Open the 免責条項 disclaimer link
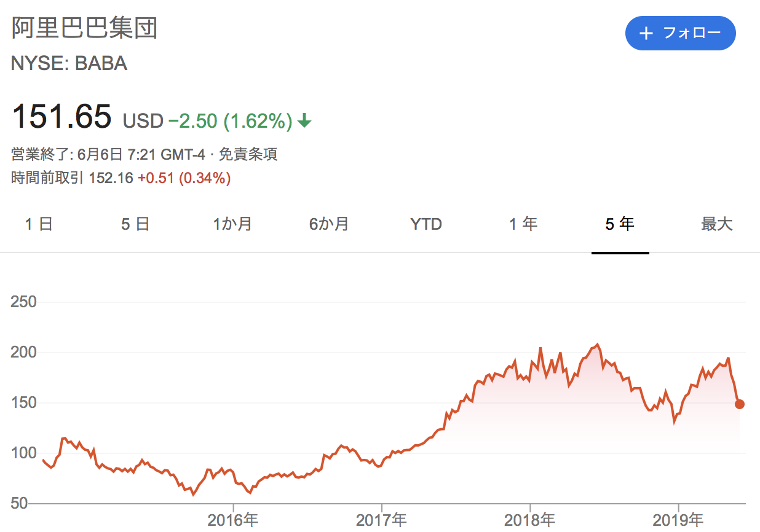This screenshot has width=760, height=532. click(x=248, y=154)
